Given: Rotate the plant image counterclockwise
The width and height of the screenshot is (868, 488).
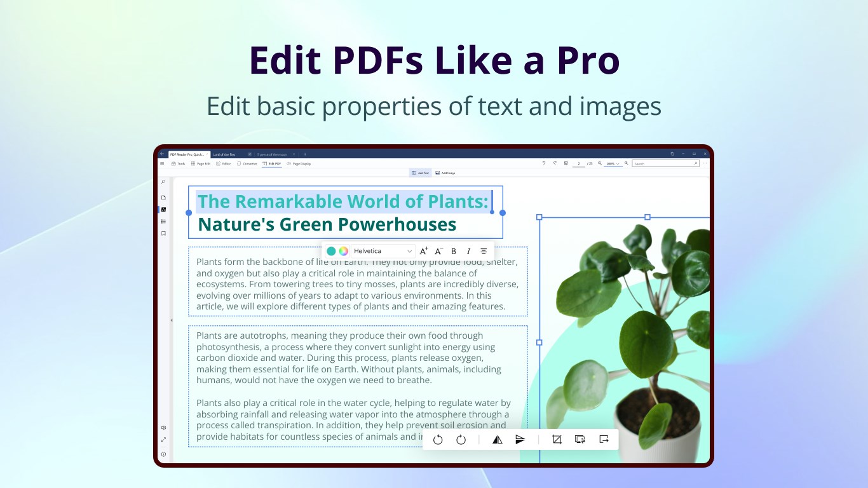Looking at the screenshot, I should (438, 439).
